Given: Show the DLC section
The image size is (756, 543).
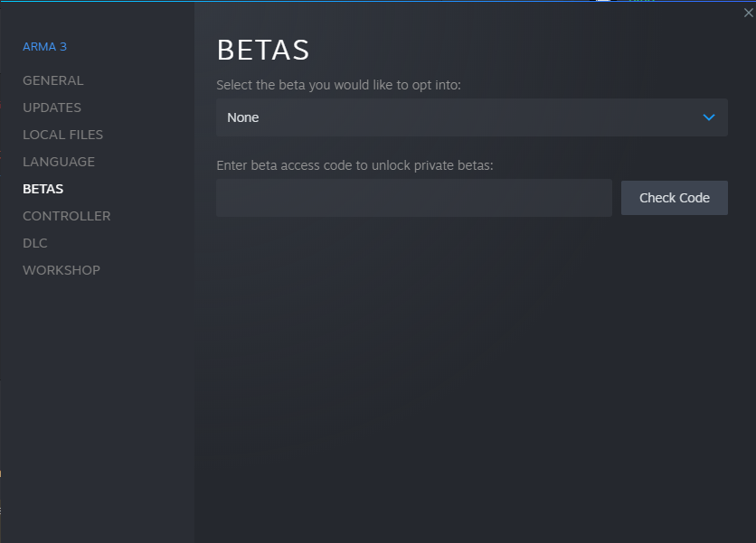Looking at the screenshot, I should [x=35, y=243].
